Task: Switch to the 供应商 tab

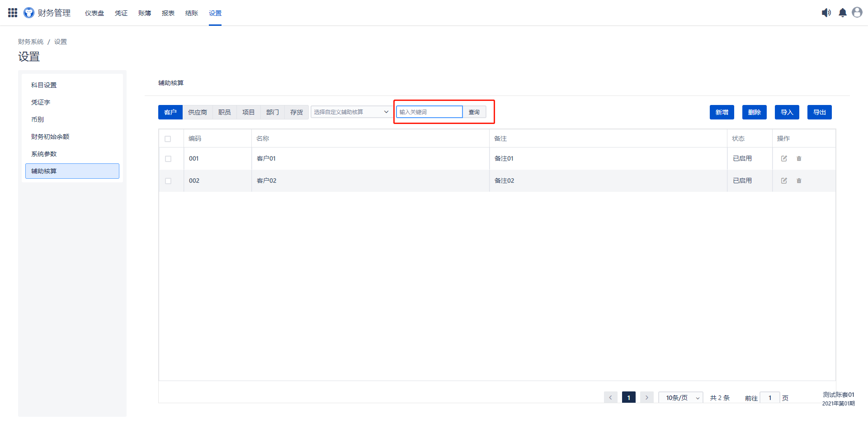Action: (198, 112)
